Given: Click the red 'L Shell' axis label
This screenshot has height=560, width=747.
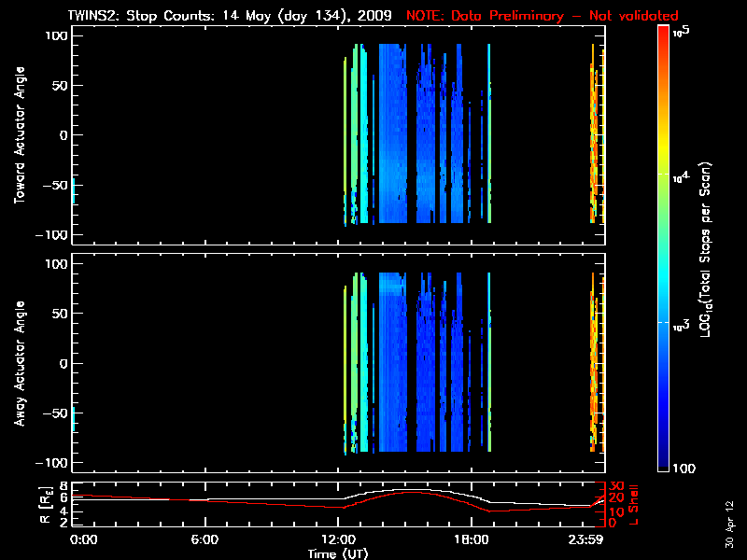Looking at the screenshot, I should [x=631, y=504].
